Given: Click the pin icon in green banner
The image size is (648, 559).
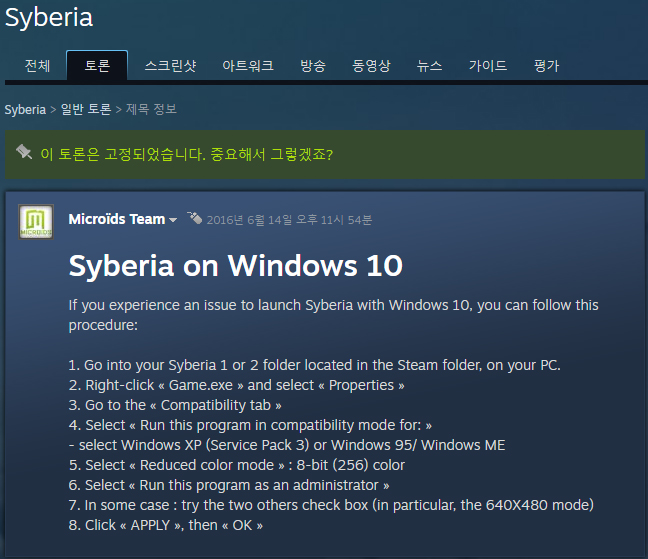Looking at the screenshot, I should 24,152.
